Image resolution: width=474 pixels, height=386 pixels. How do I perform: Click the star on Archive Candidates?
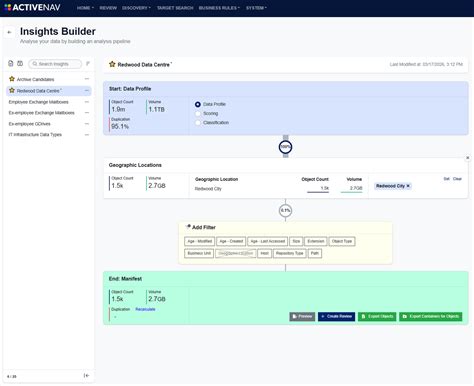12,79
